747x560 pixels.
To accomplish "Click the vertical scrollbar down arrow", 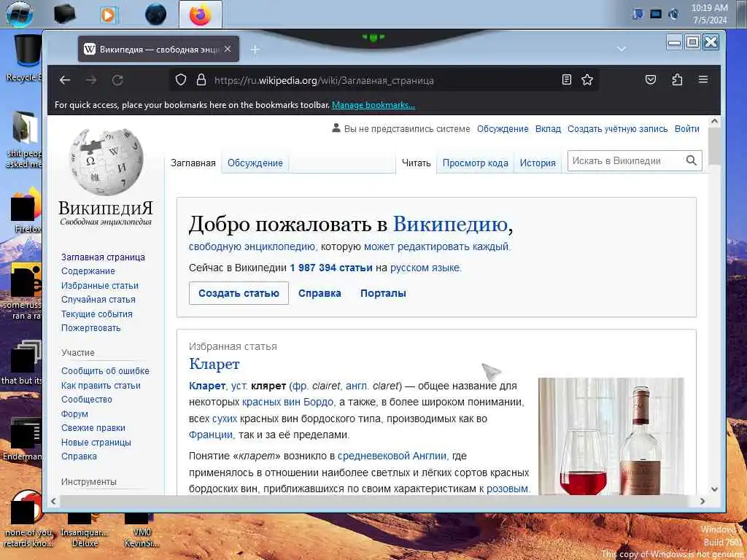I will 714,489.
